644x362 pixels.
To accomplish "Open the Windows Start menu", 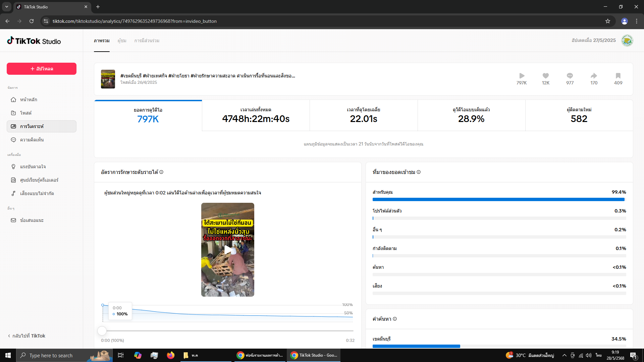I will click(x=8, y=355).
